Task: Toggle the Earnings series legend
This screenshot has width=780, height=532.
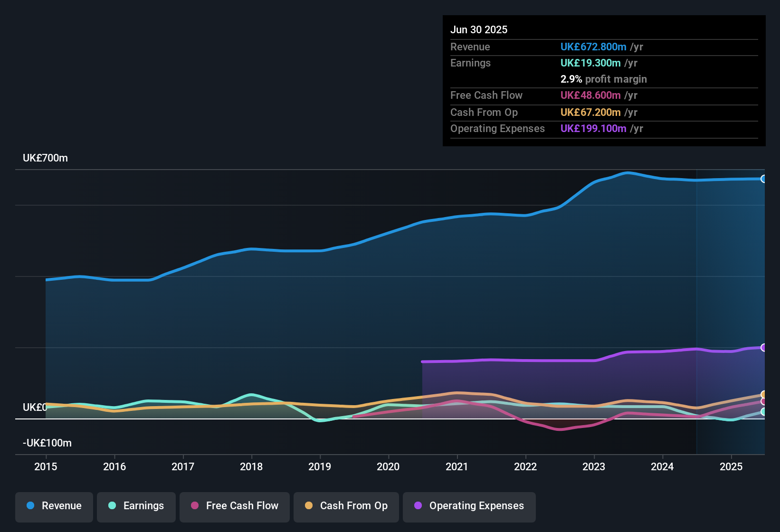Action: tap(136, 506)
